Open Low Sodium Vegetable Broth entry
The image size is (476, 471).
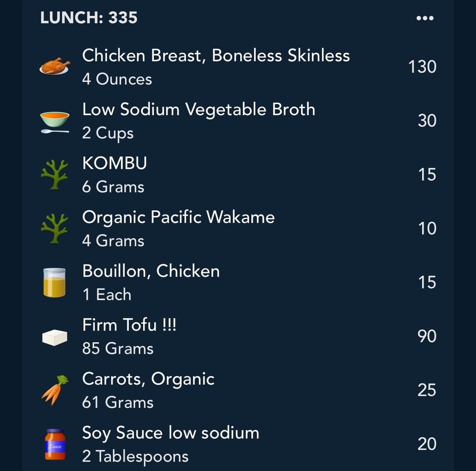[238, 121]
